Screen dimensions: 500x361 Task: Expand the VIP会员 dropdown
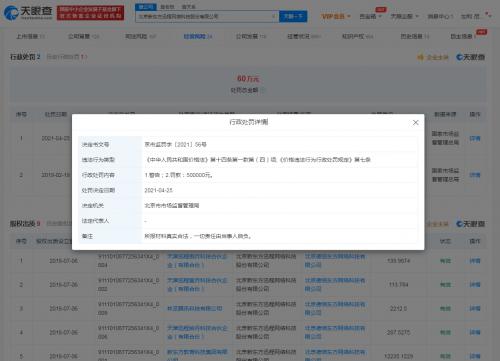point(336,16)
